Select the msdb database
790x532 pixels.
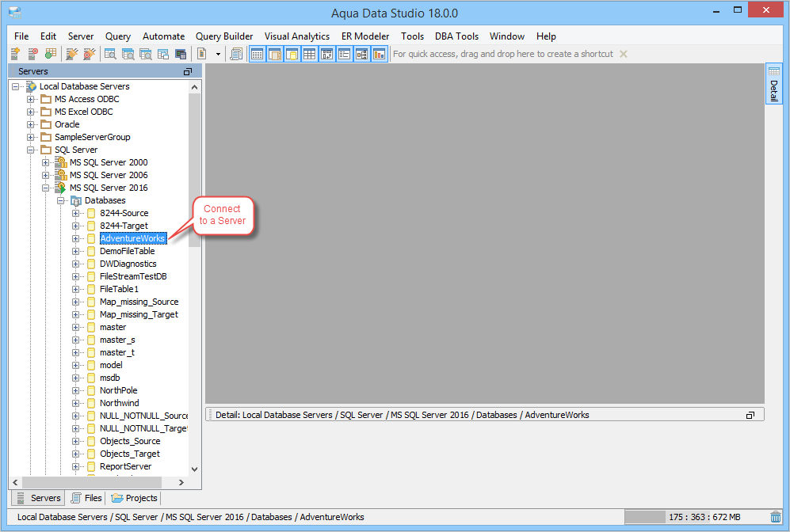coord(110,378)
